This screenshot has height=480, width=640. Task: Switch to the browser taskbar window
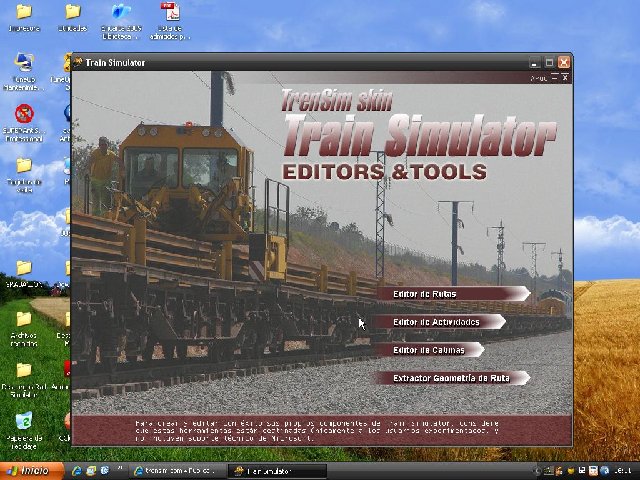click(x=172, y=470)
